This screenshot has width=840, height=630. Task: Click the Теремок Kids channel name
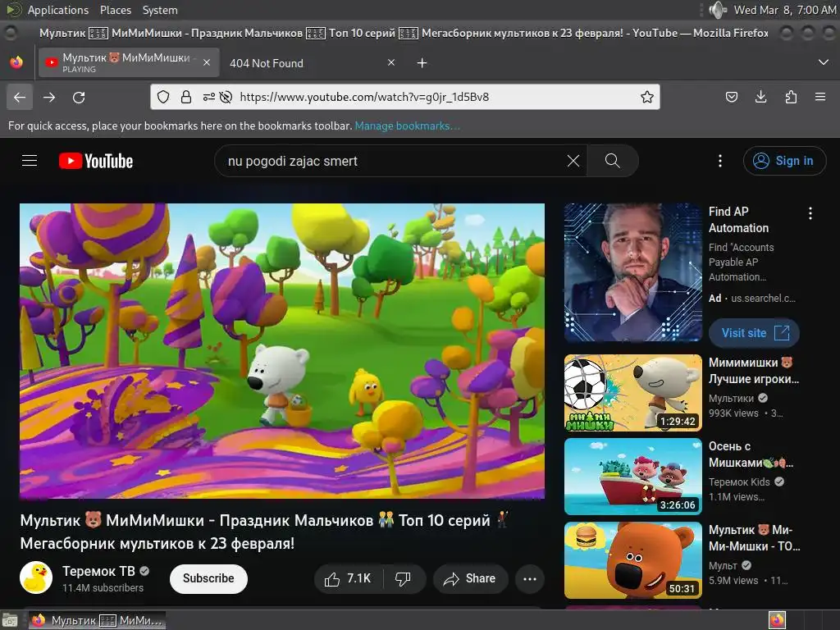(x=739, y=482)
